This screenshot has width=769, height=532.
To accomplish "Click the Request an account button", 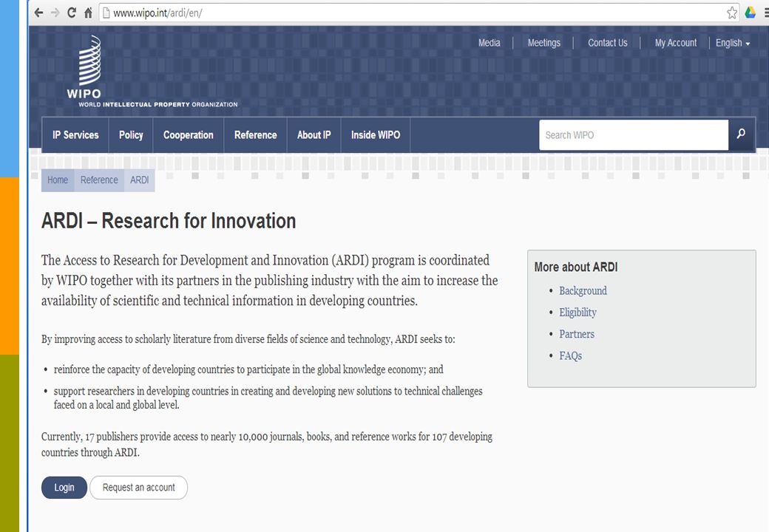I will (139, 488).
